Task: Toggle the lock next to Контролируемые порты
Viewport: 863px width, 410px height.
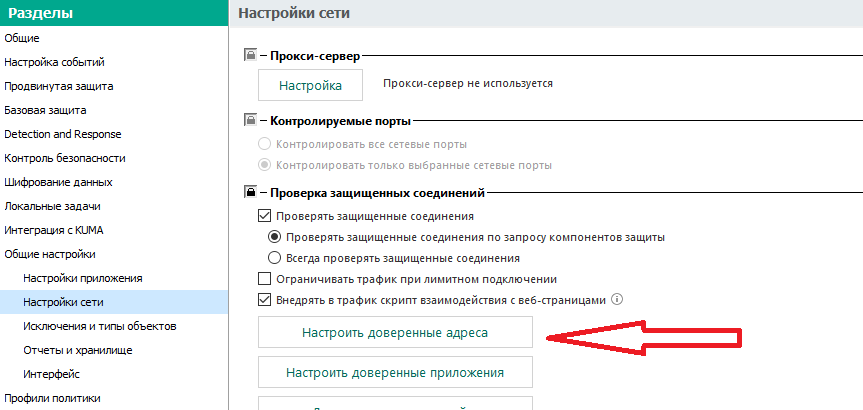Action: coord(250,121)
